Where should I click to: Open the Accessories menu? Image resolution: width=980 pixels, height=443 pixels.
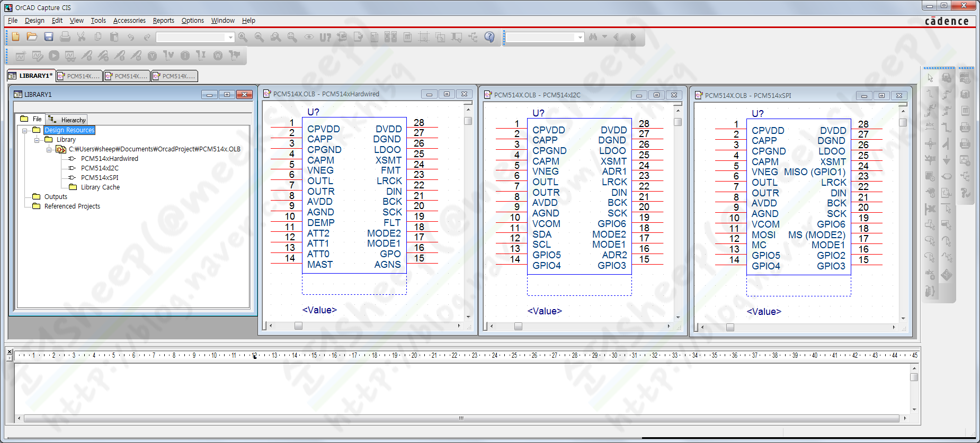point(129,21)
